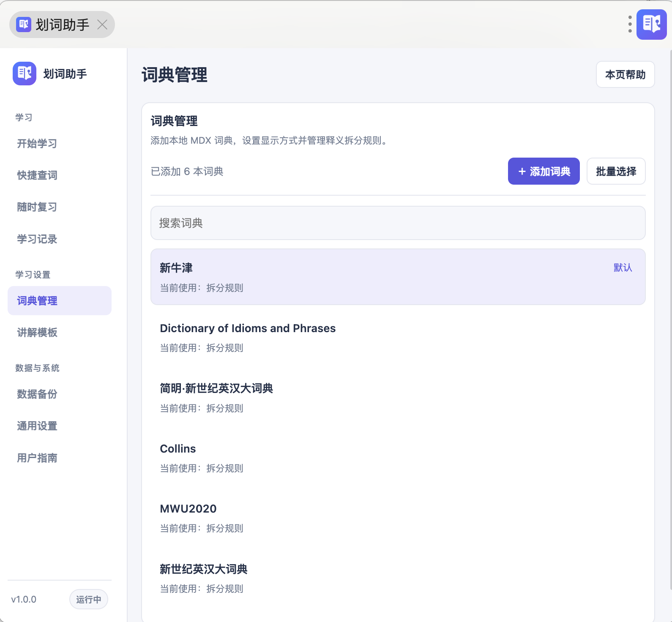
Task: Select Dictionary of Idioms and Phrases
Action: pos(398,337)
